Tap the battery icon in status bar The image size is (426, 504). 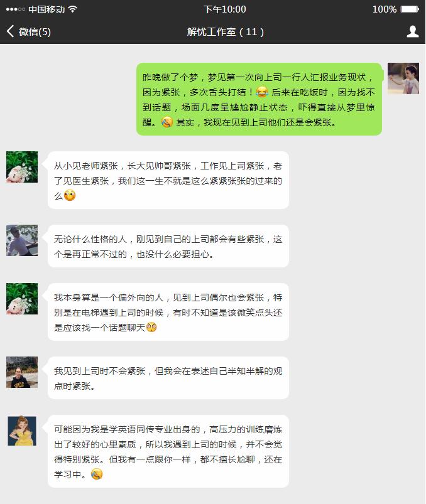coord(410,9)
